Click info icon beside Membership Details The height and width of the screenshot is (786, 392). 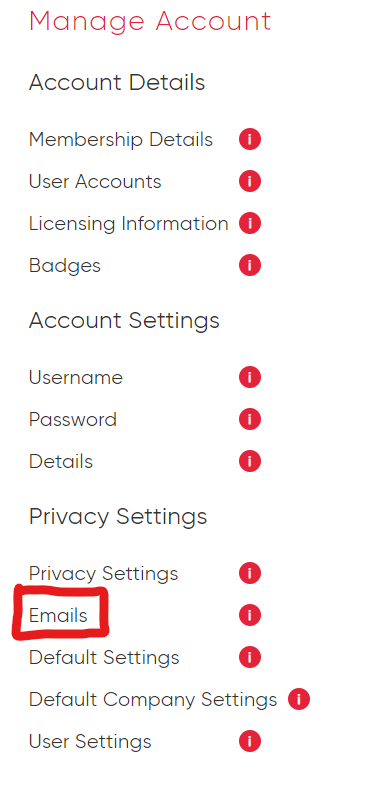[250, 139]
